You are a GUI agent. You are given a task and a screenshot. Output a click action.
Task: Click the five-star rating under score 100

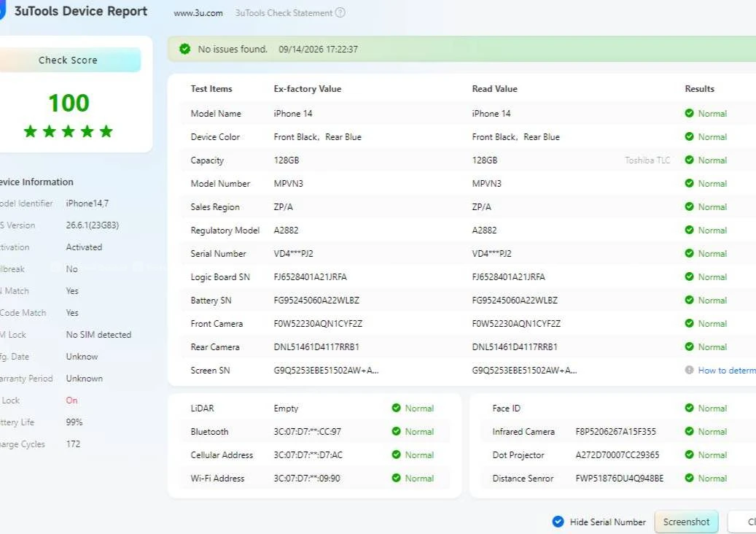[x=68, y=131]
